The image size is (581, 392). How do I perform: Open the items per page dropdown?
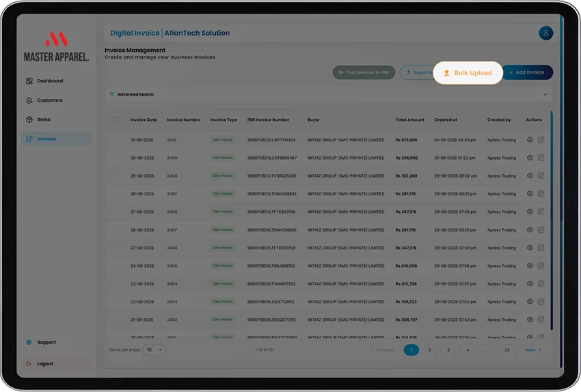(x=154, y=350)
